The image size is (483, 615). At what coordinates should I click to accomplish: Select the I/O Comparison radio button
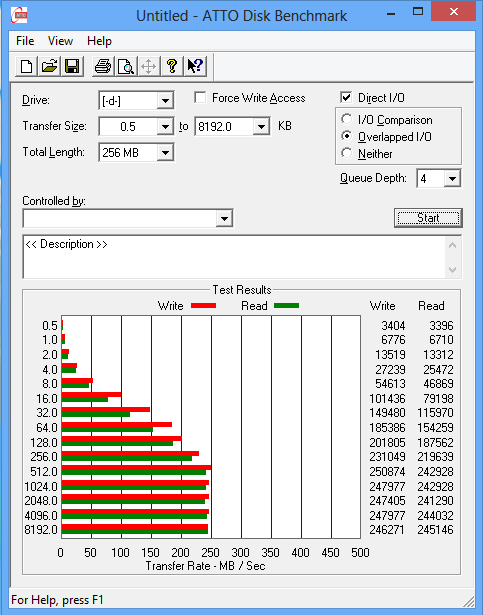point(346,119)
